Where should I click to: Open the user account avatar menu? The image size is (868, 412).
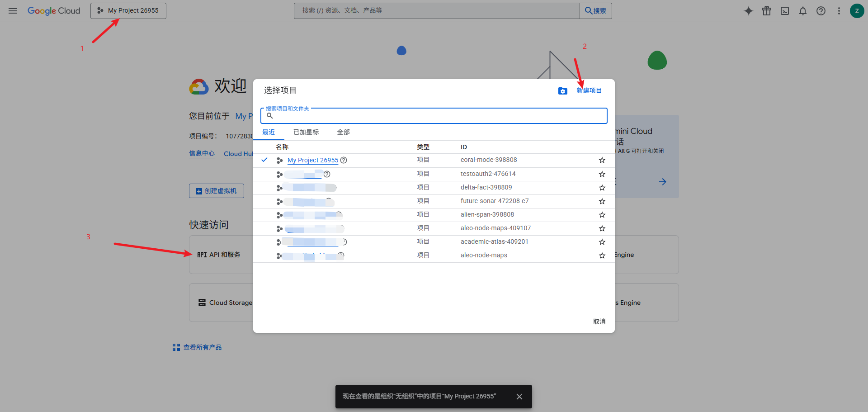coord(857,11)
